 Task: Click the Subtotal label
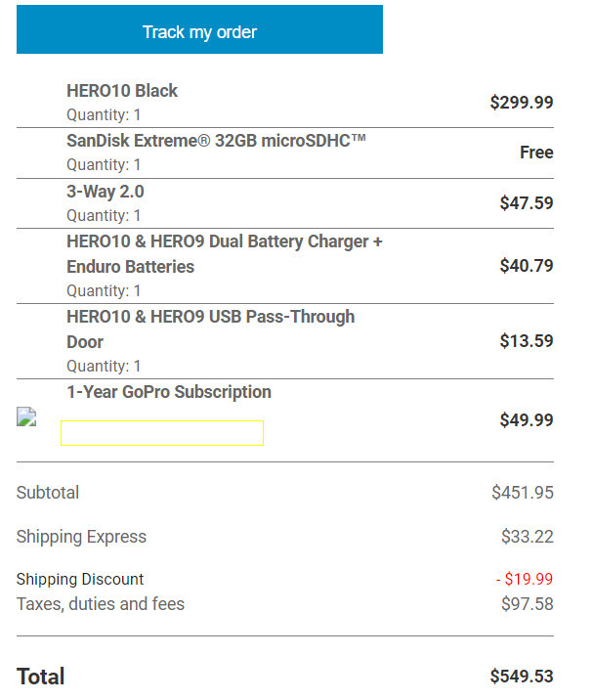pyautogui.click(x=48, y=493)
